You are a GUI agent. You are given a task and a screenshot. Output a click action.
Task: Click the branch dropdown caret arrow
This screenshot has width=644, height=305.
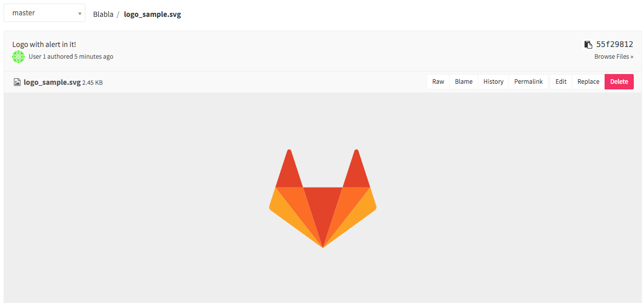click(80, 12)
